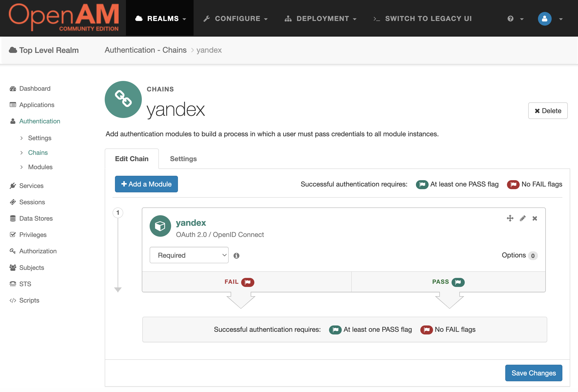
Task: Click Authentication - Chains breadcrumb link
Action: pos(145,50)
